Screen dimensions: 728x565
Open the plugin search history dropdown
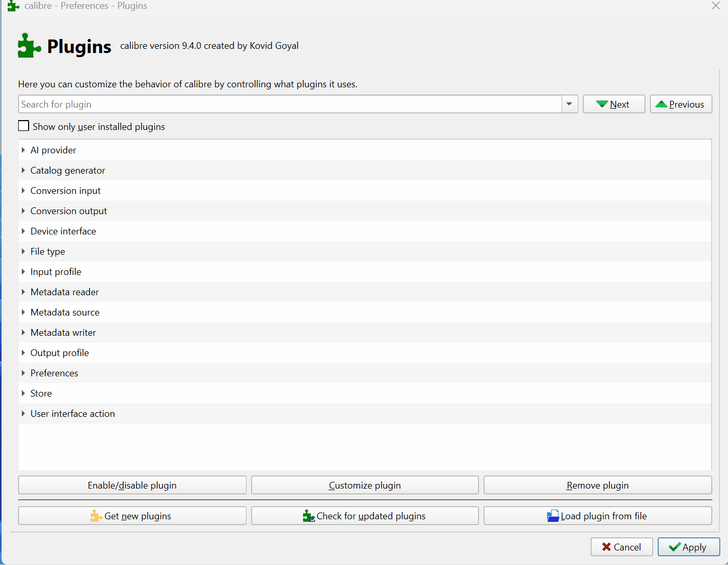(569, 104)
